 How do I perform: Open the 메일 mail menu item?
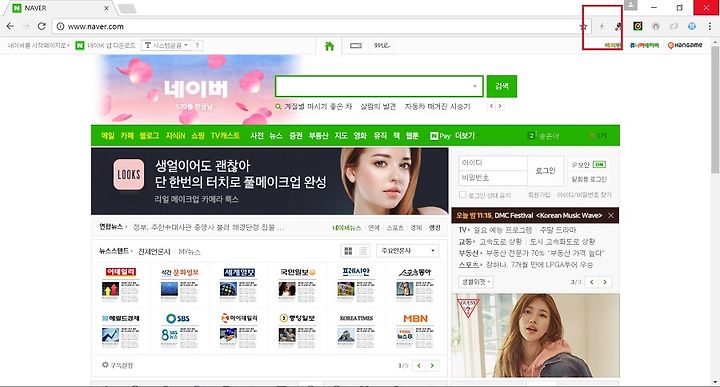[107, 136]
